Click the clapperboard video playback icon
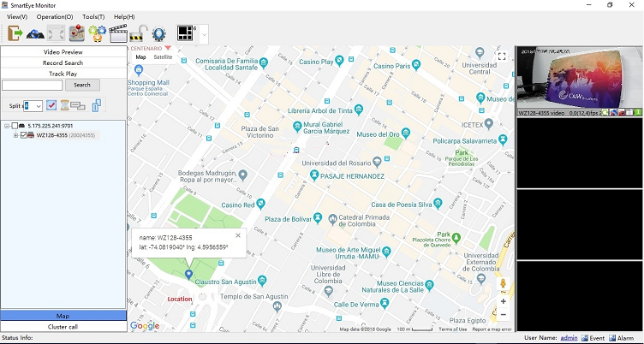The image size is (644, 344). click(x=118, y=33)
